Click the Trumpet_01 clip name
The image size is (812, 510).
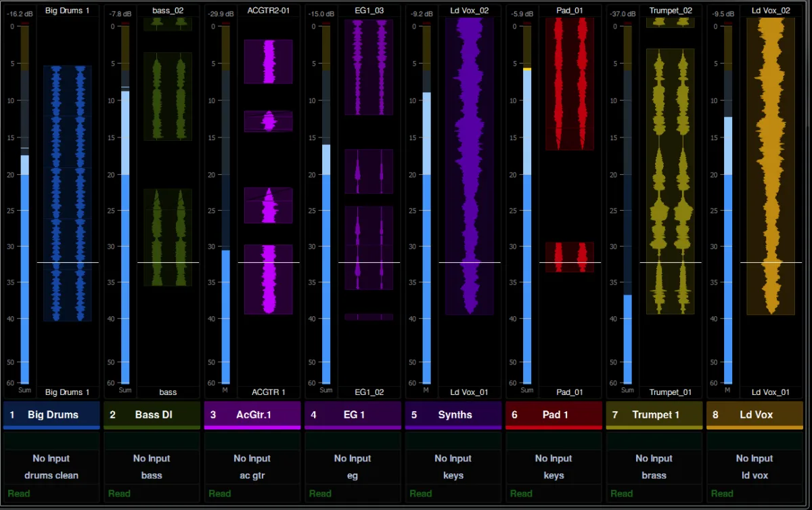[x=671, y=392]
